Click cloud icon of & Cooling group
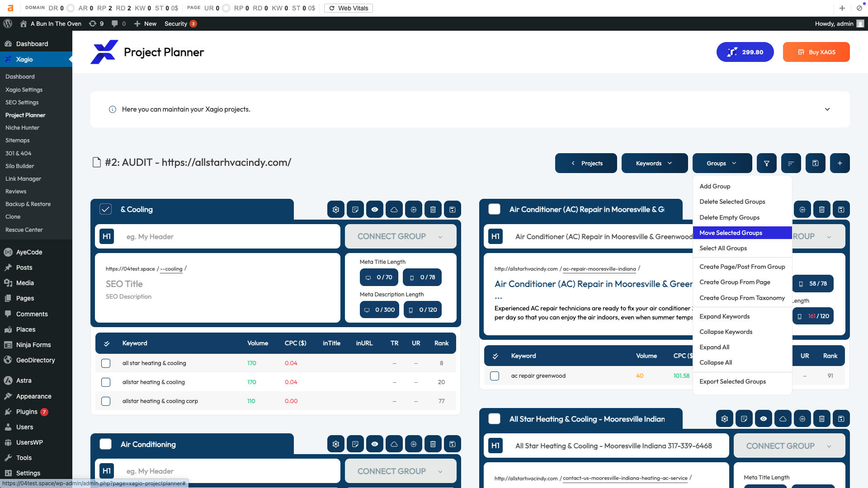The height and width of the screenshot is (488, 868). pyautogui.click(x=394, y=210)
